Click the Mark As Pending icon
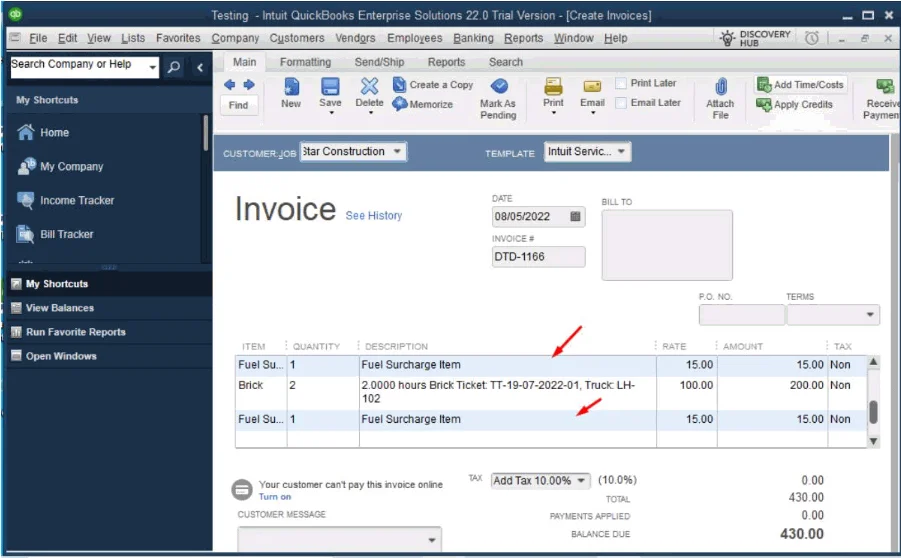The height and width of the screenshot is (558, 901). coord(498,88)
